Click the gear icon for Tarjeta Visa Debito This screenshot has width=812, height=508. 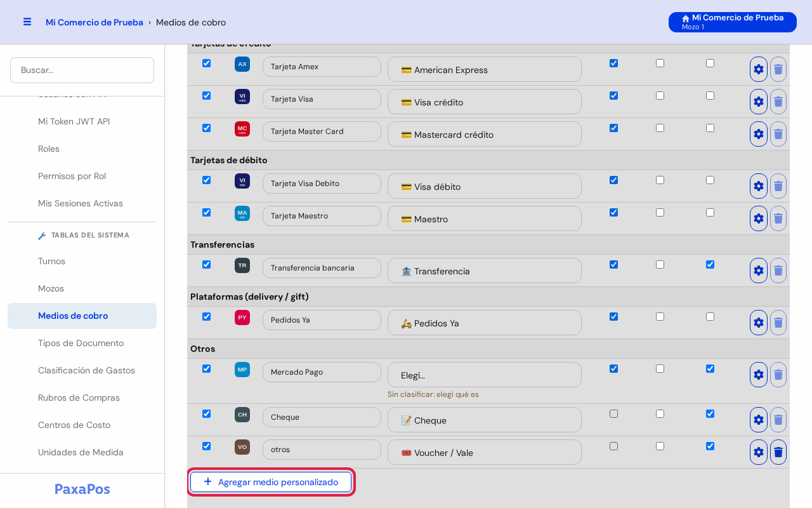coord(759,186)
